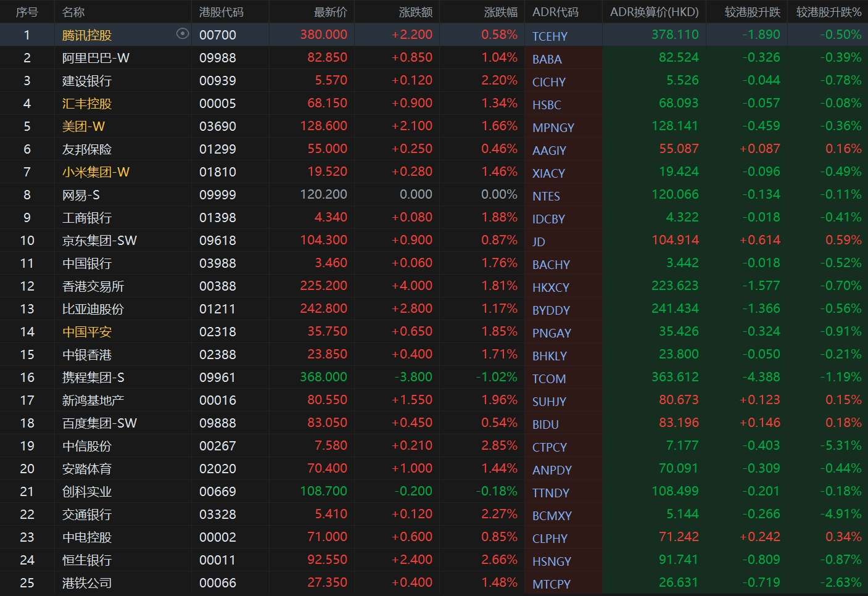Click the BYDDY ADR code
Image resolution: width=868 pixels, height=596 pixels.
click(x=551, y=310)
